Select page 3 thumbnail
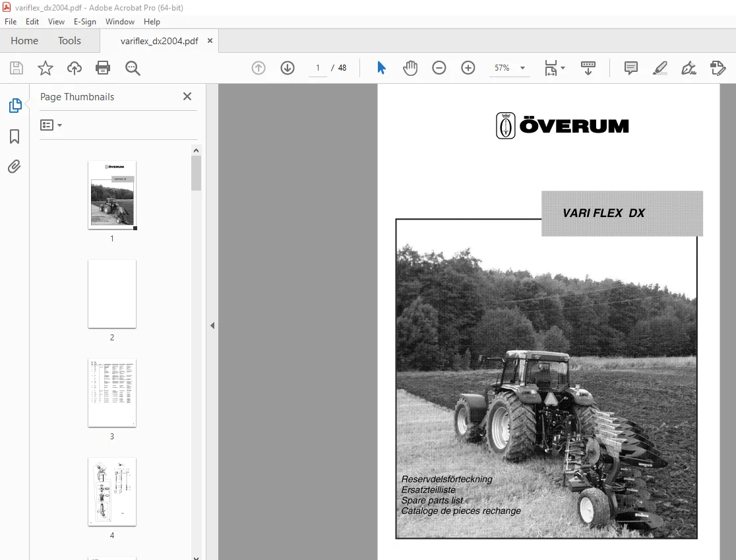Image resolution: width=736 pixels, height=560 pixels. (112, 393)
